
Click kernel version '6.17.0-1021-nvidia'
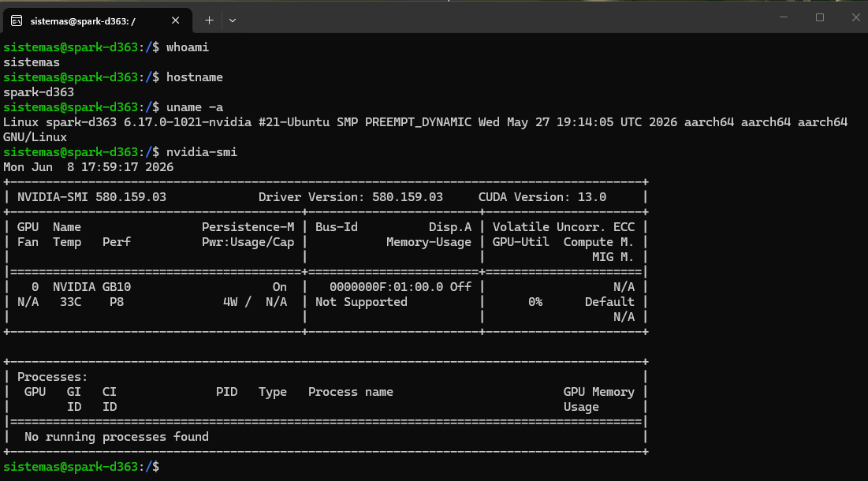tap(188, 122)
